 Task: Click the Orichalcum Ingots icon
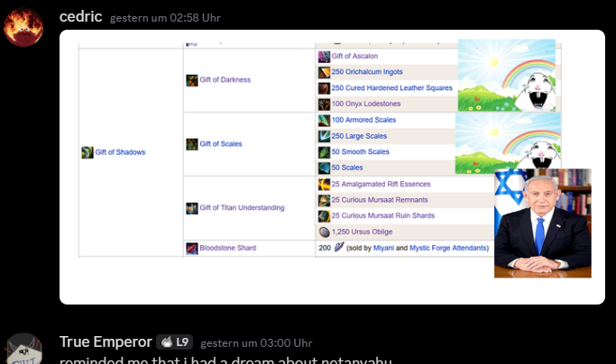click(x=324, y=73)
